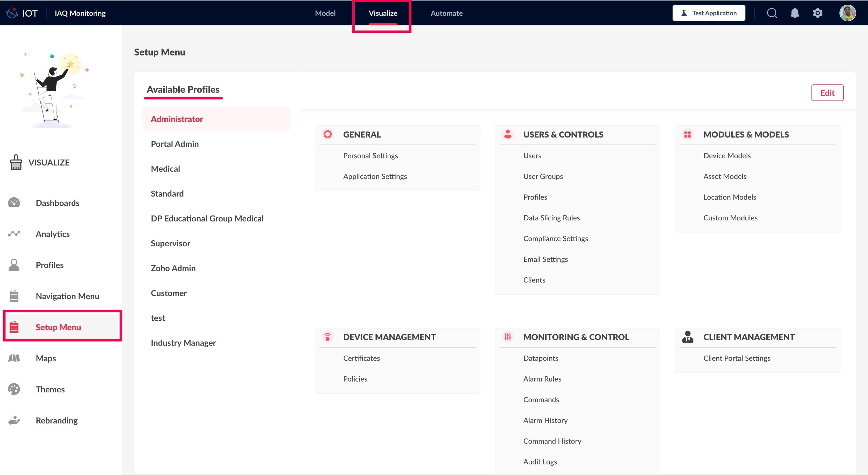This screenshot has height=475, width=868.
Task: Click the Maps icon in sidebar
Action: click(14, 358)
